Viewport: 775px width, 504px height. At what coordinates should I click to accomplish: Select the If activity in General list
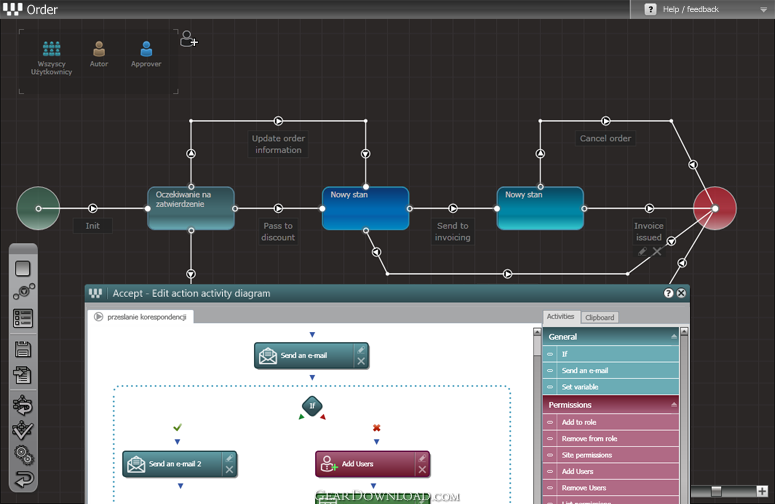click(611, 354)
